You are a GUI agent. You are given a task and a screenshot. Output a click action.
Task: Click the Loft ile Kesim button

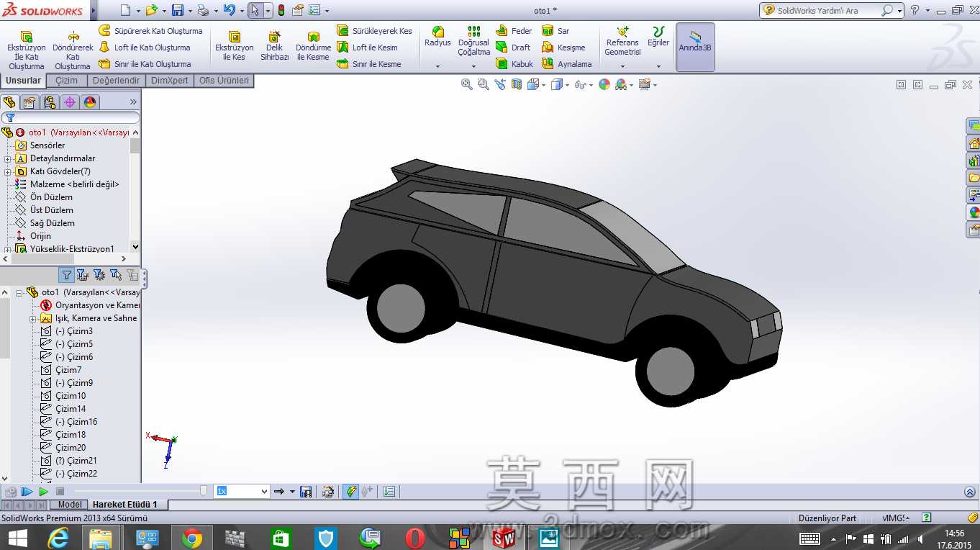tap(367, 48)
